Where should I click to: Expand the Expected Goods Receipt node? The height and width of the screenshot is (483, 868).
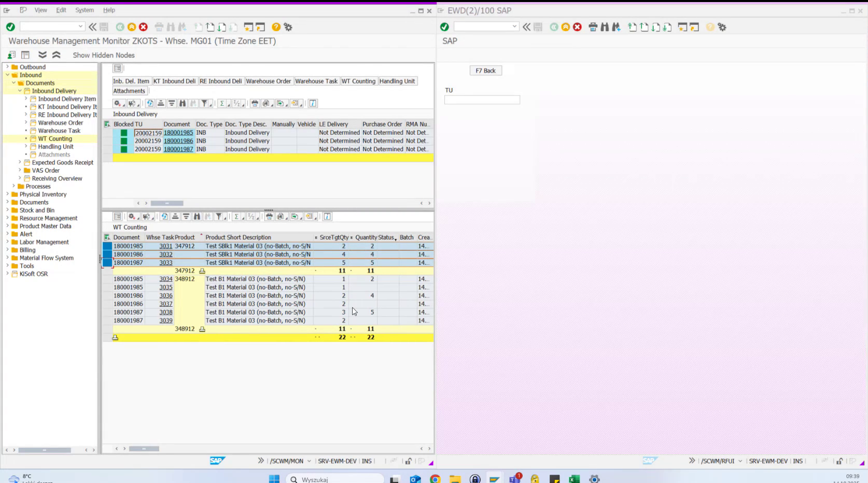click(19, 162)
